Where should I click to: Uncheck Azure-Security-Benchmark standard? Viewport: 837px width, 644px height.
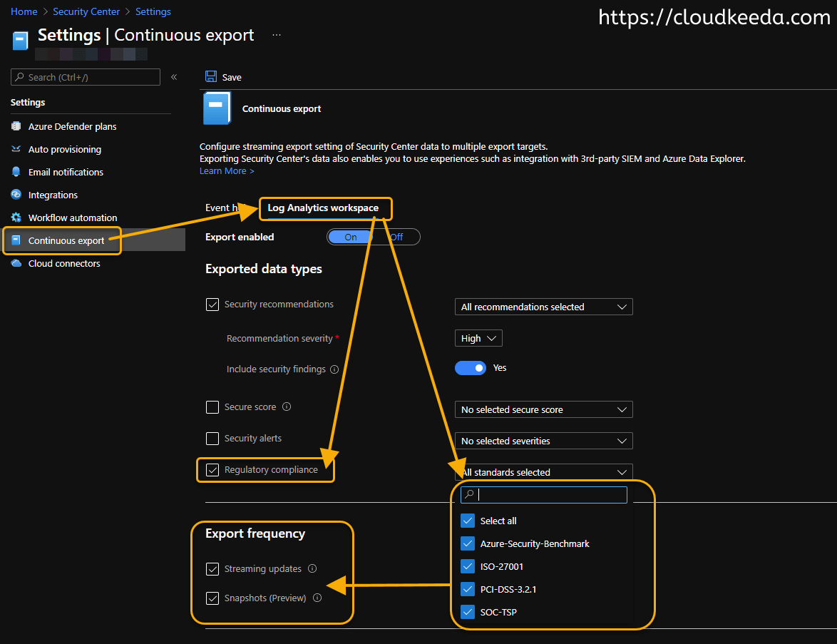(x=468, y=543)
